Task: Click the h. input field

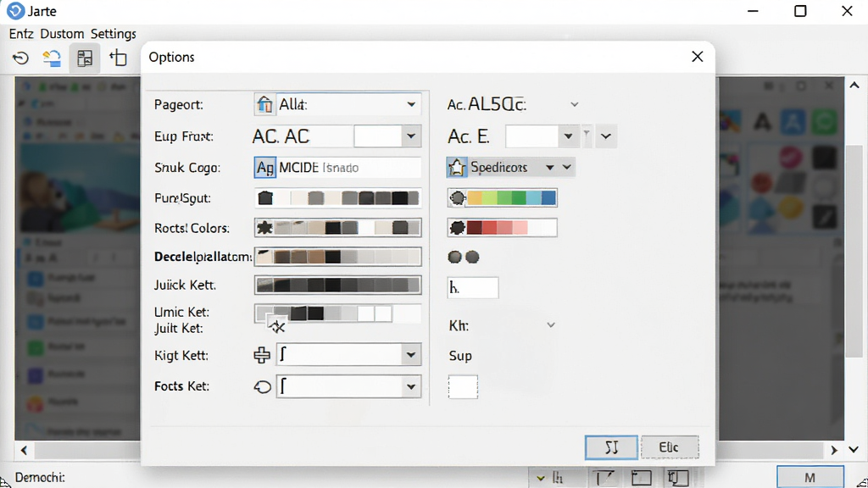Action: pos(473,288)
